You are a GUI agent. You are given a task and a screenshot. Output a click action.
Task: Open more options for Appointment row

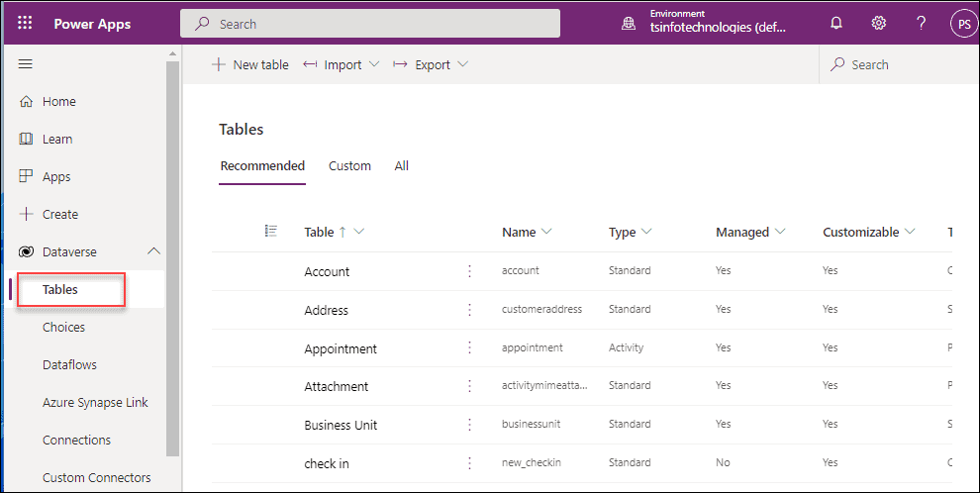(x=470, y=347)
